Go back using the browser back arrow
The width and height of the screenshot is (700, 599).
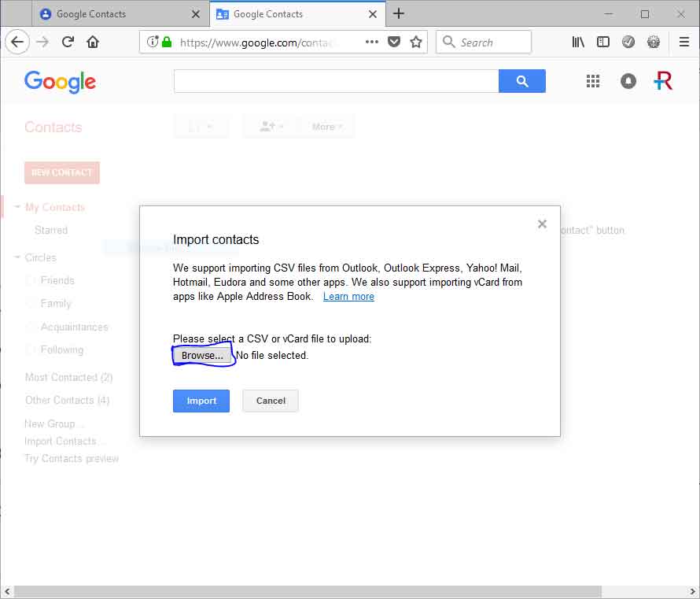17,42
